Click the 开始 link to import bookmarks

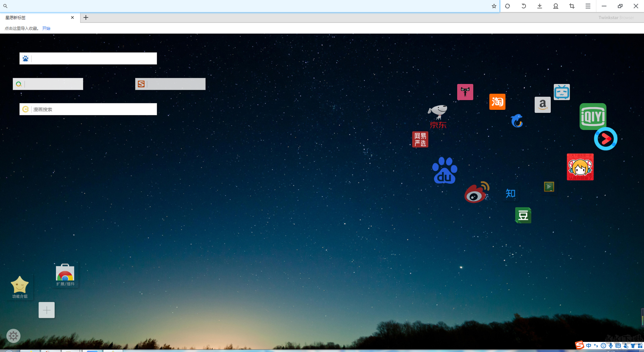click(x=46, y=29)
